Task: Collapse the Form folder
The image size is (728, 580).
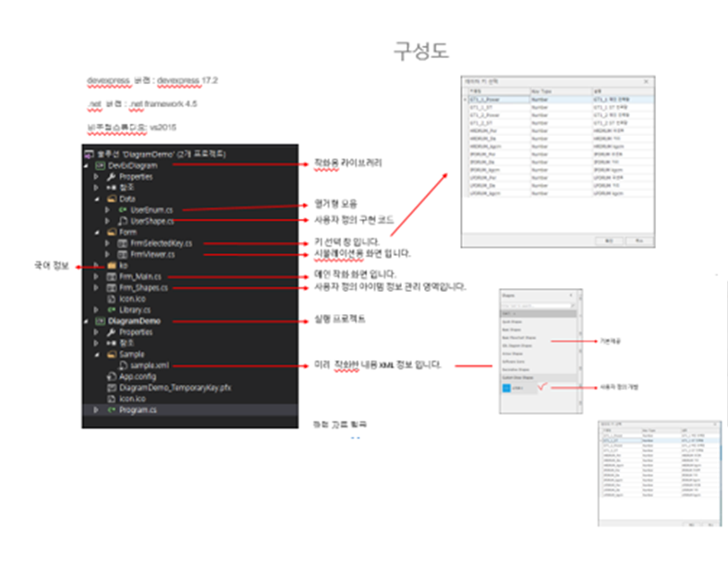Action: click(x=97, y=232)
